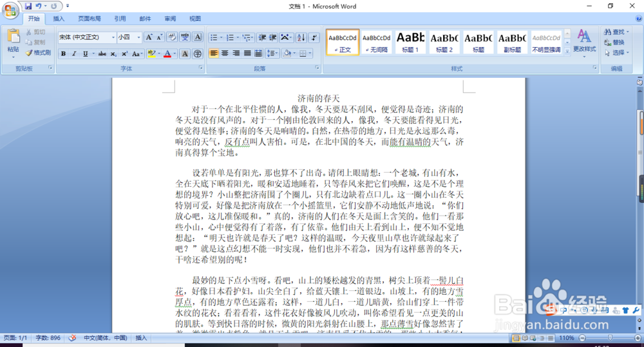Toggle Underline formatting
The image size is (644, 347).
pyautogui.click(x=86, y=54)
